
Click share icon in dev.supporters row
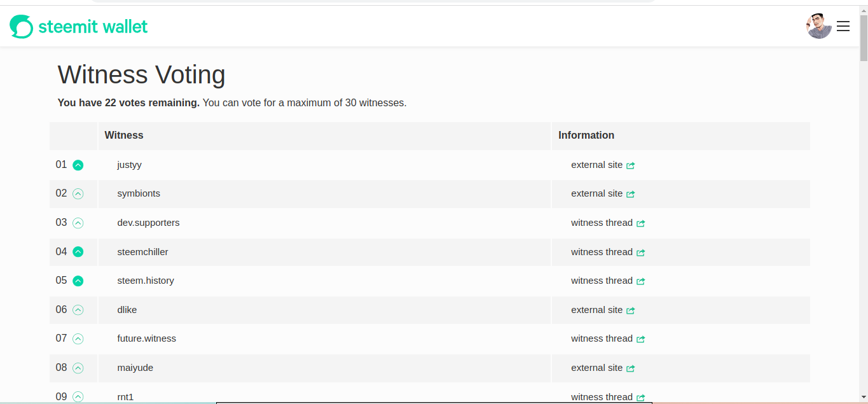pyautogui.click(x=641, y=223)
